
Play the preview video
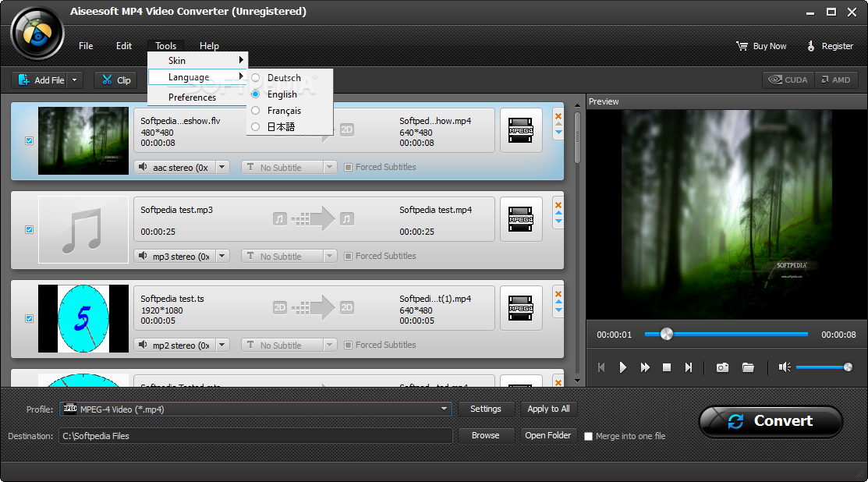pyautogui.click(x=623, y=367)
